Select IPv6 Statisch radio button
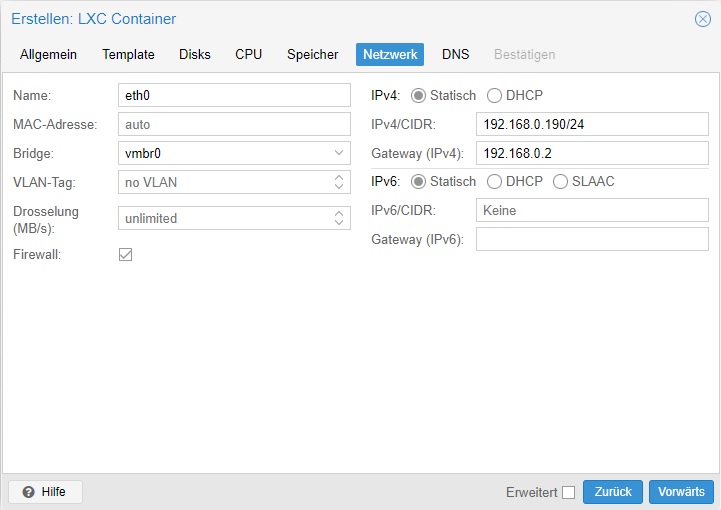This screenshot has height=510, width=721. 418,182
